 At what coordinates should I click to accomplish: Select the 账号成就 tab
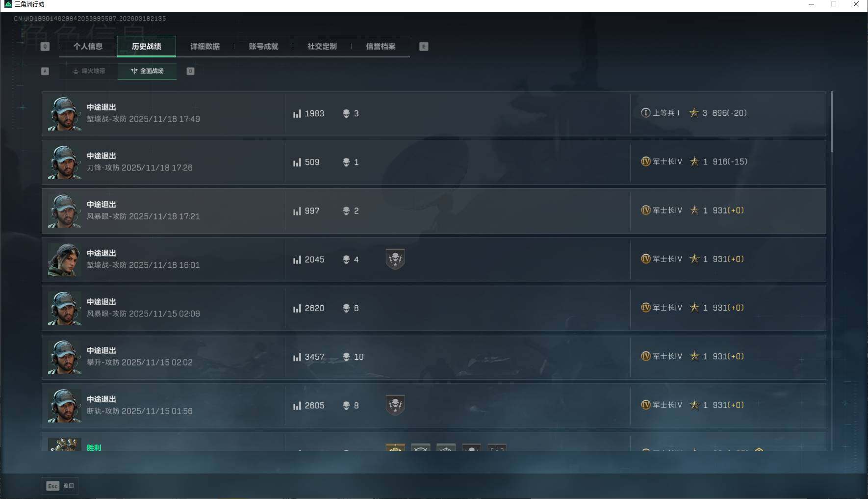(x=263, y=47)
